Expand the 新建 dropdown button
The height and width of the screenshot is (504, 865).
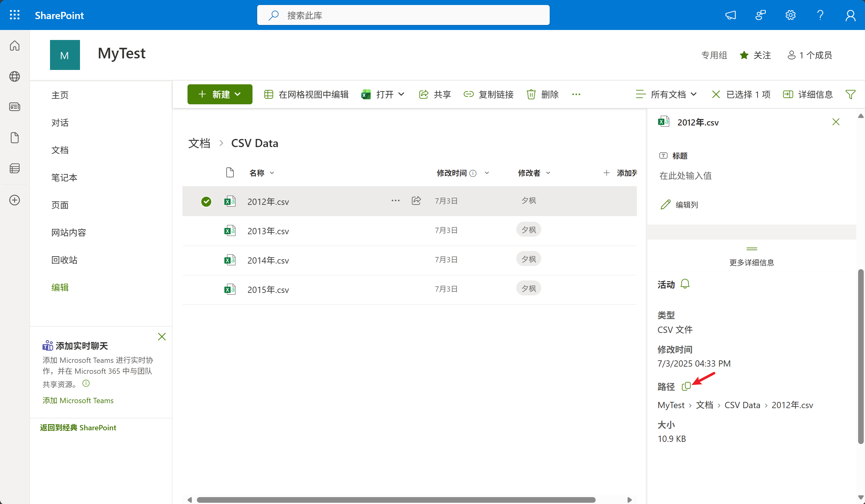click(220, 94)
